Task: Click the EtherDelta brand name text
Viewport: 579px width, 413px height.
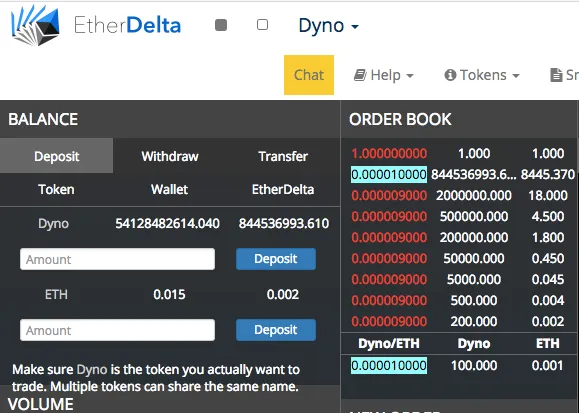Action: coord(127,25)
